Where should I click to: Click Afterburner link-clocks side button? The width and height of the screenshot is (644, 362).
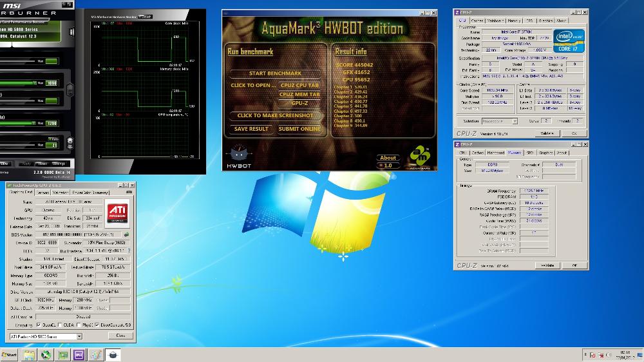point(70,90)
